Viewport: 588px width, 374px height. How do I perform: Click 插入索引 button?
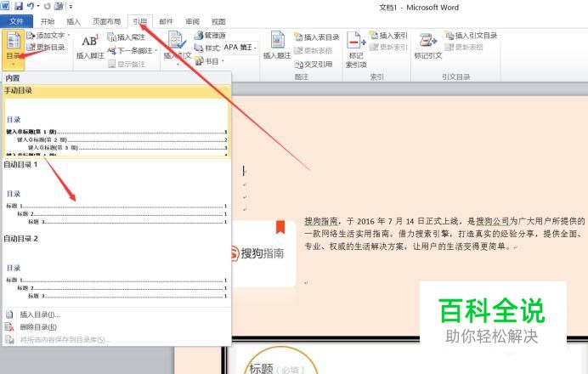click(389, 36)
